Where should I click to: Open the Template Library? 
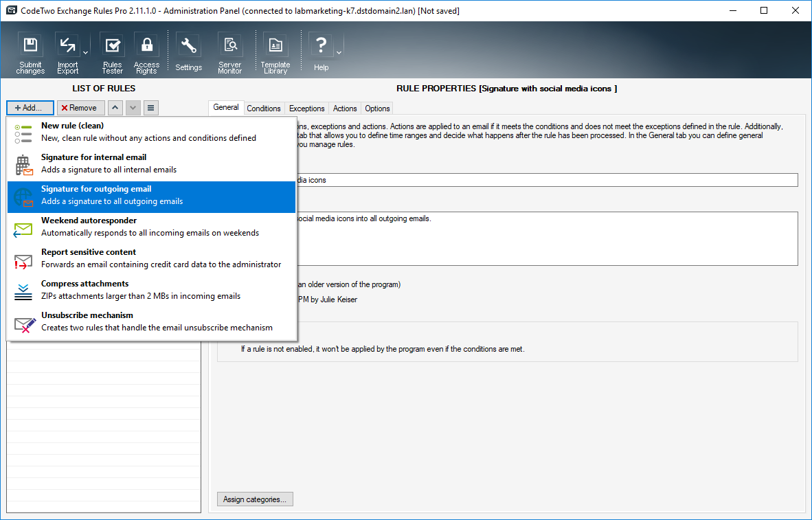click(275, 45)
